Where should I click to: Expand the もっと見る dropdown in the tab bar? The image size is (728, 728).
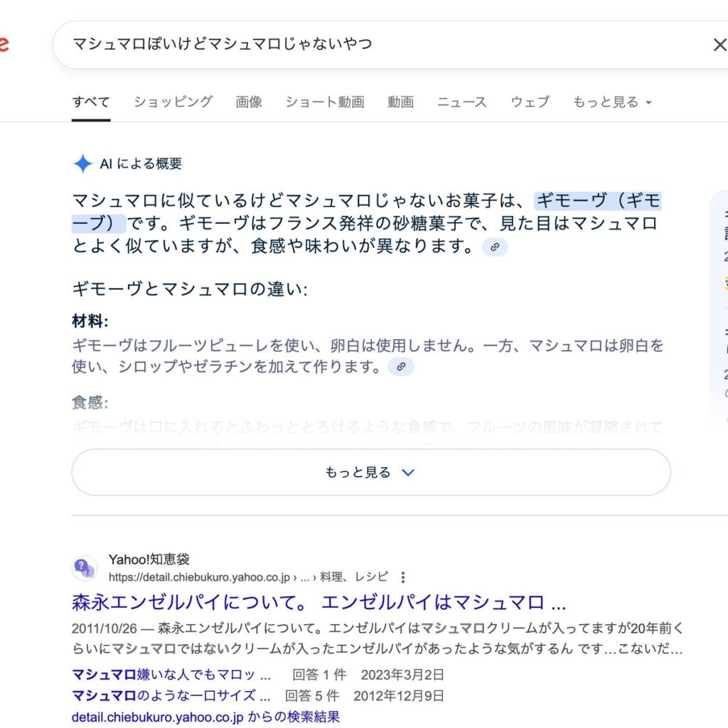(612, 102)
